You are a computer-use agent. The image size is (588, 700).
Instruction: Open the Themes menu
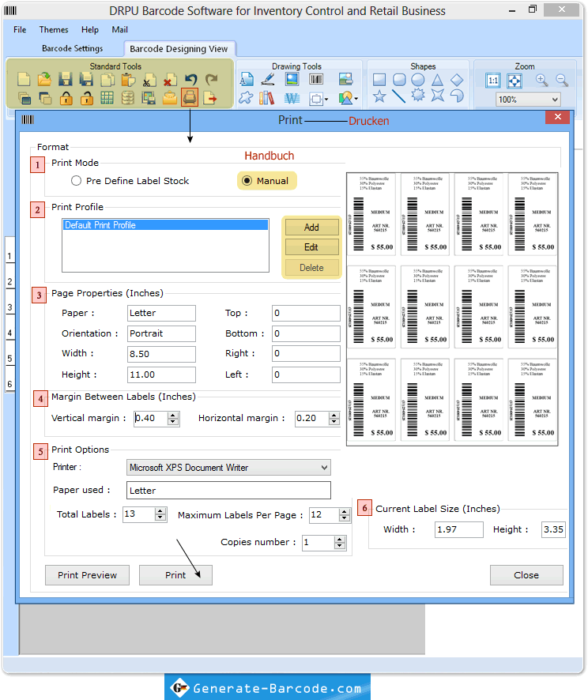54,29
